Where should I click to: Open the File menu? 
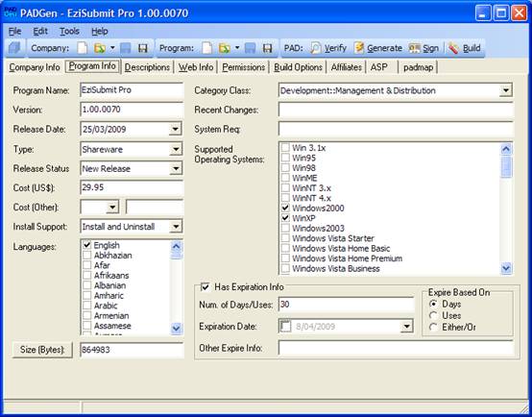pyautogui.click(x=14, y=32)
